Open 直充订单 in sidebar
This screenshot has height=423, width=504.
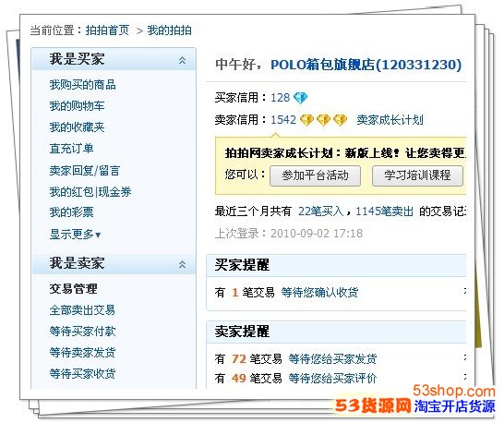tap(71, 149)
